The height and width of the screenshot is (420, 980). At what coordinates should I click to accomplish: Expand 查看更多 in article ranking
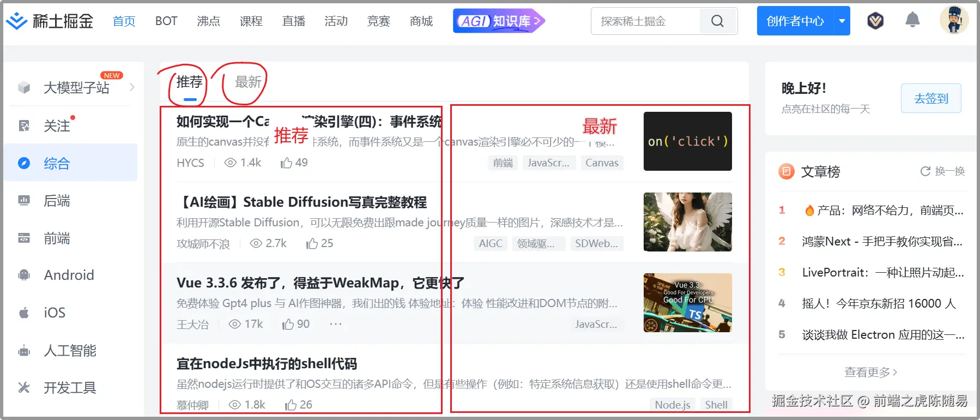[x=870, y=372]
